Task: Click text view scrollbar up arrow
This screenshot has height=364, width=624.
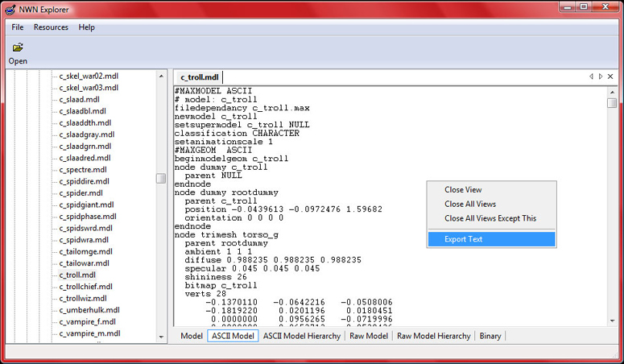Action: tap(612, 93)
